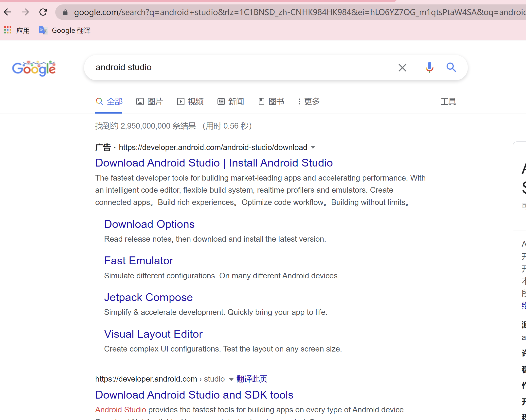This screenshot has height=420, width=526.
Task: Start voice search with microphone icon
Action: pos(429,67)
